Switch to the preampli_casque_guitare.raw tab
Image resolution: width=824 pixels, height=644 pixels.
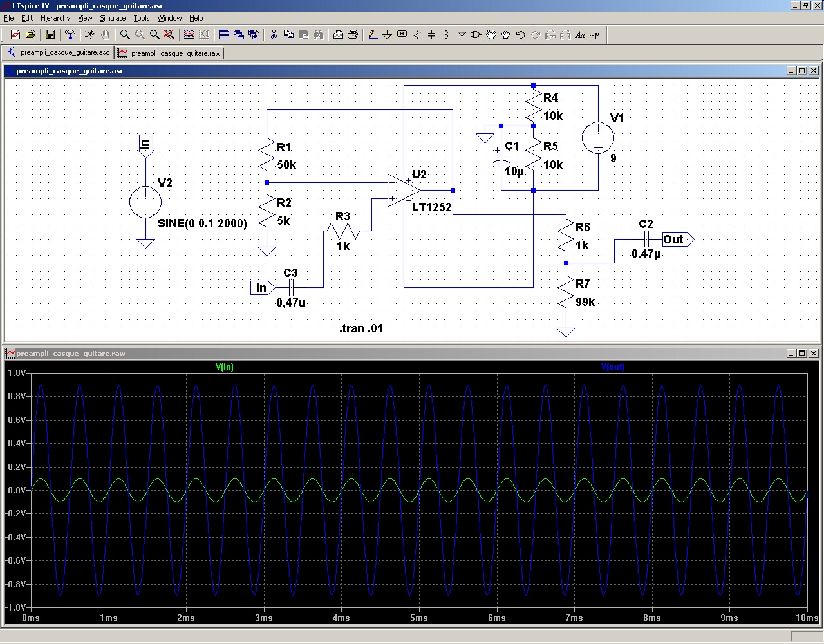pyautogui.click(x=170, y=53)
